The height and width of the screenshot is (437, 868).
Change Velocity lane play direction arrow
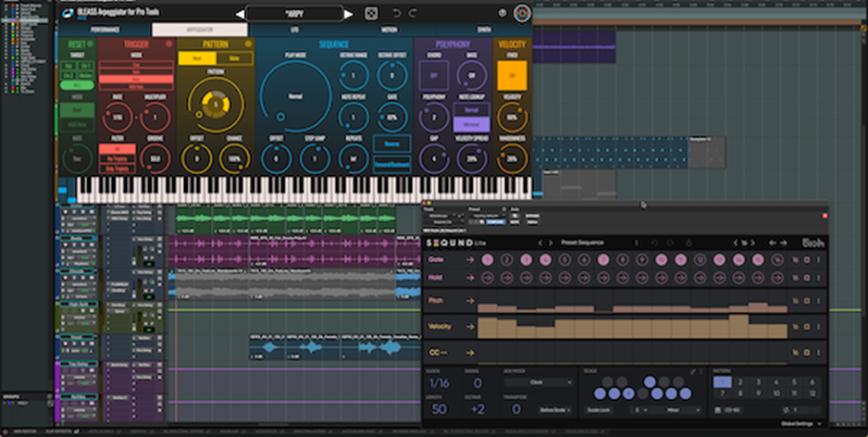click(470, 327)
